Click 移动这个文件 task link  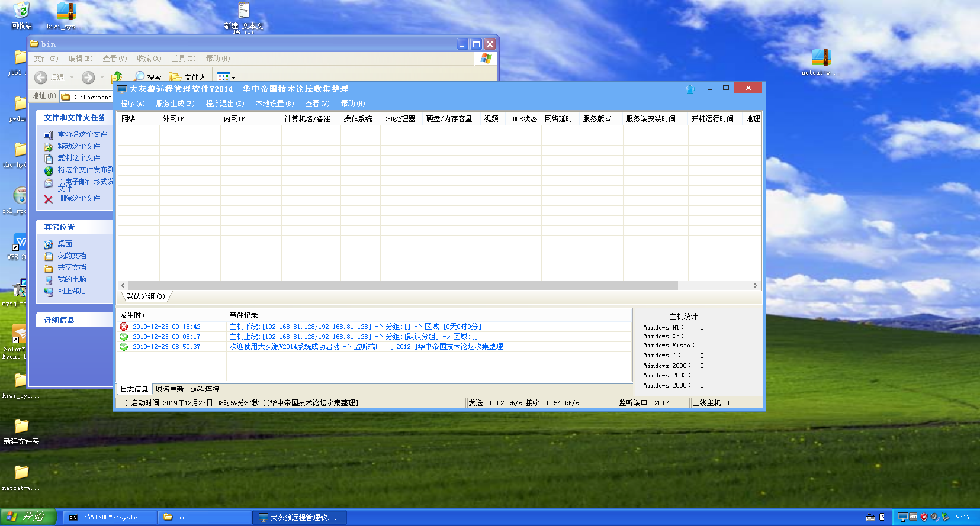tap(79, 146)
